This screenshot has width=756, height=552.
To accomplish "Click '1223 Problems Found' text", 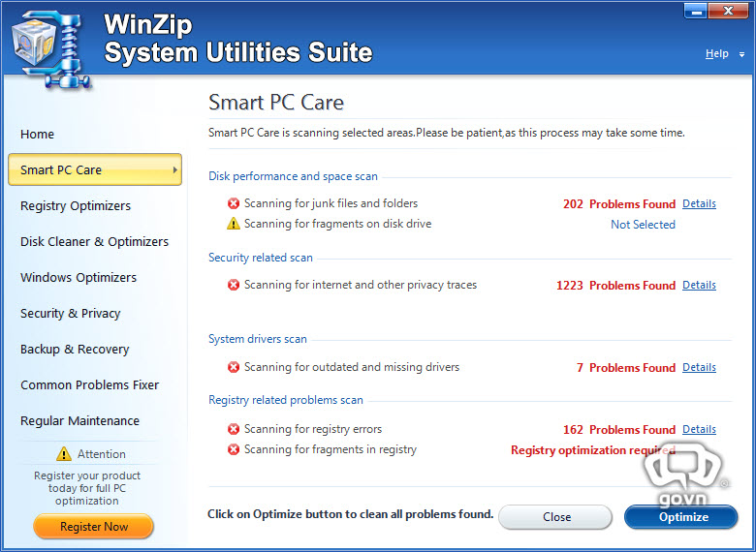I will click(x=615, y=286).
